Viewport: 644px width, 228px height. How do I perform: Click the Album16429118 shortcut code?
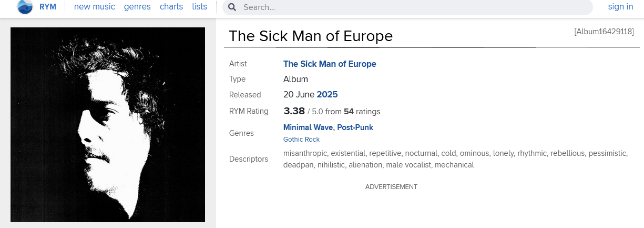pos(604,32)
